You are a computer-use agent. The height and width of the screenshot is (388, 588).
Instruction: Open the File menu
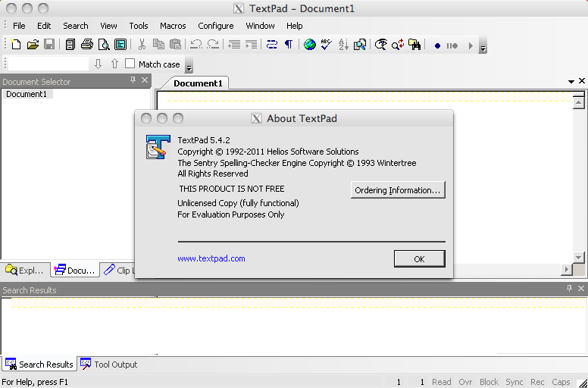pyautogui.click(x=19, y=26)
